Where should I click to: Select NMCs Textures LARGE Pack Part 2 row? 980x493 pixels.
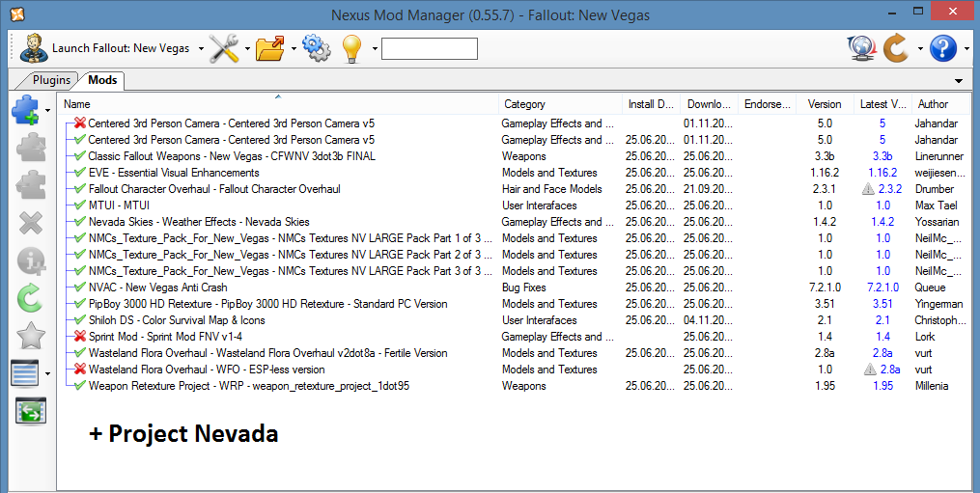(513, 255)
